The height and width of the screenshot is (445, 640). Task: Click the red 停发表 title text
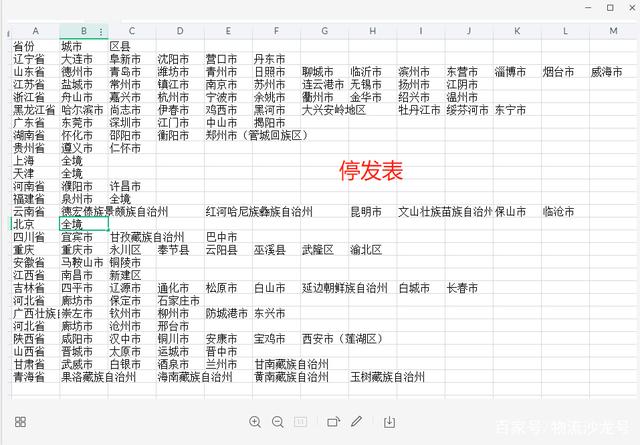click(371, 170)
